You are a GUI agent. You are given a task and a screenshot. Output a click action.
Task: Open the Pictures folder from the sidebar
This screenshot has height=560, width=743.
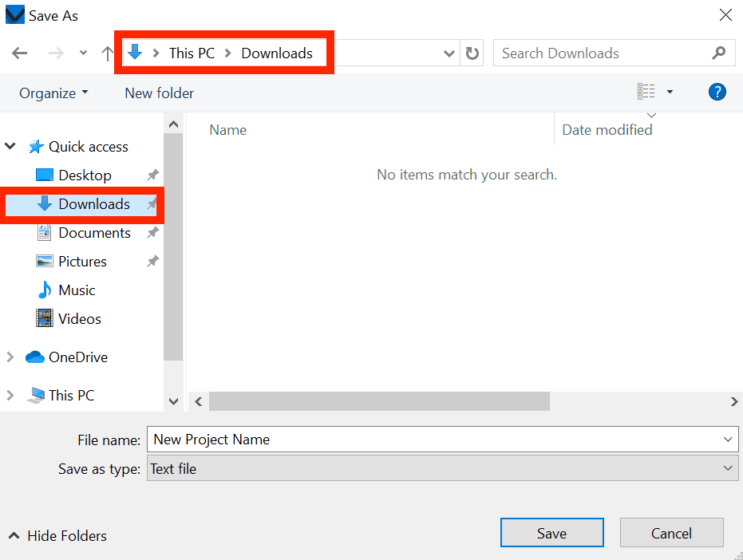pyautogui.click(x=82, y=261)
